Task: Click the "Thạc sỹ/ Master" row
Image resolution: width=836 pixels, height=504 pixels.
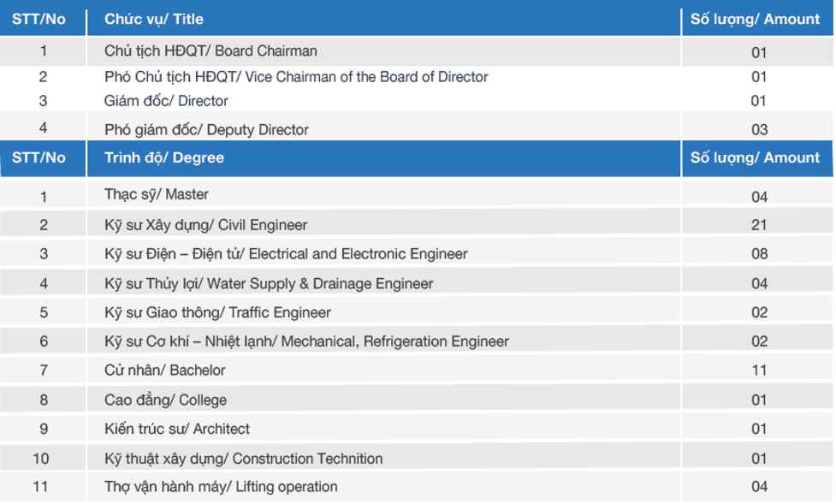Action: [417, 194]
